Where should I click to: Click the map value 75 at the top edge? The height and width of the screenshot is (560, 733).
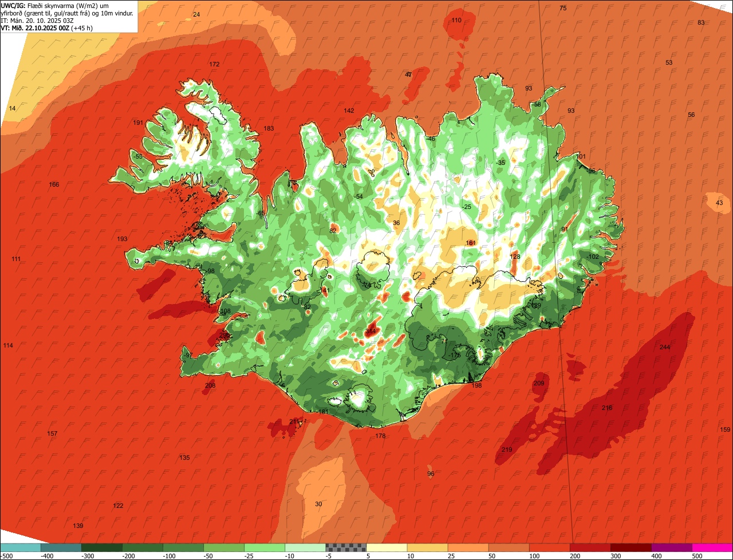point(563,8)
